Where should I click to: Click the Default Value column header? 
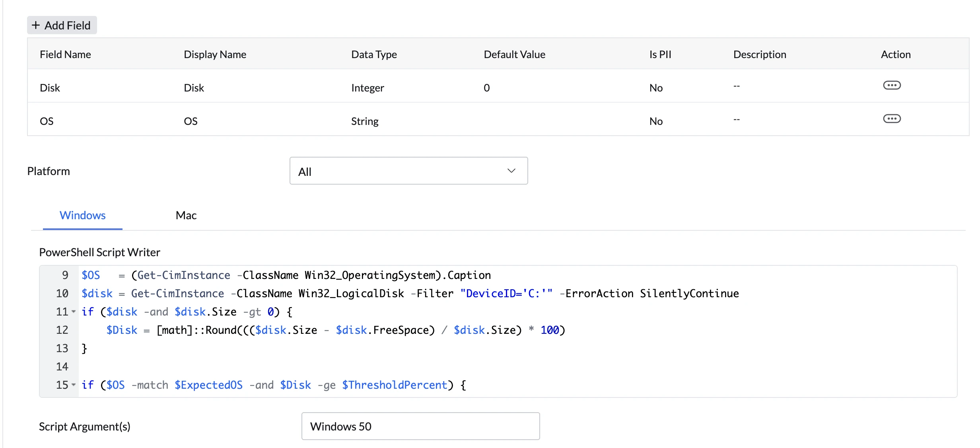click(x=514, y=55)
